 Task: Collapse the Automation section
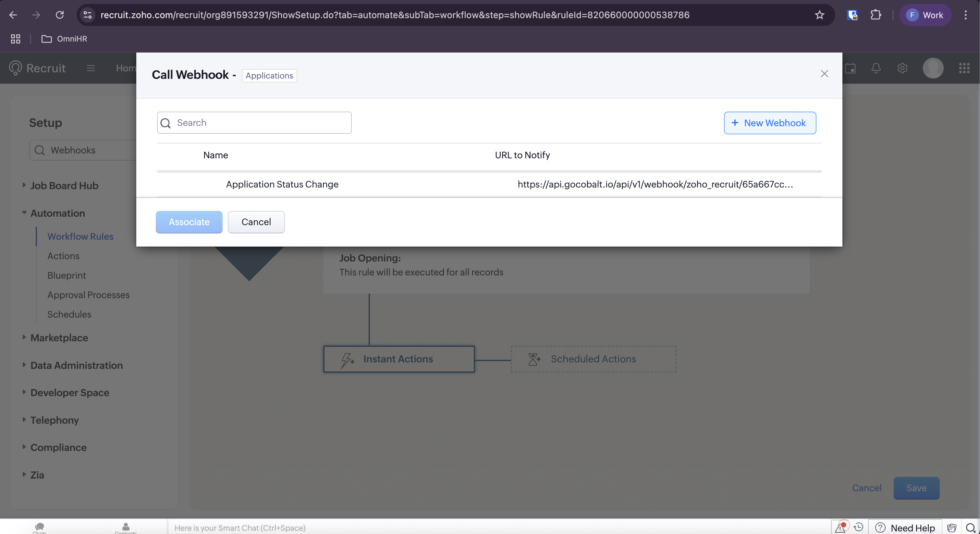point(57,213)
